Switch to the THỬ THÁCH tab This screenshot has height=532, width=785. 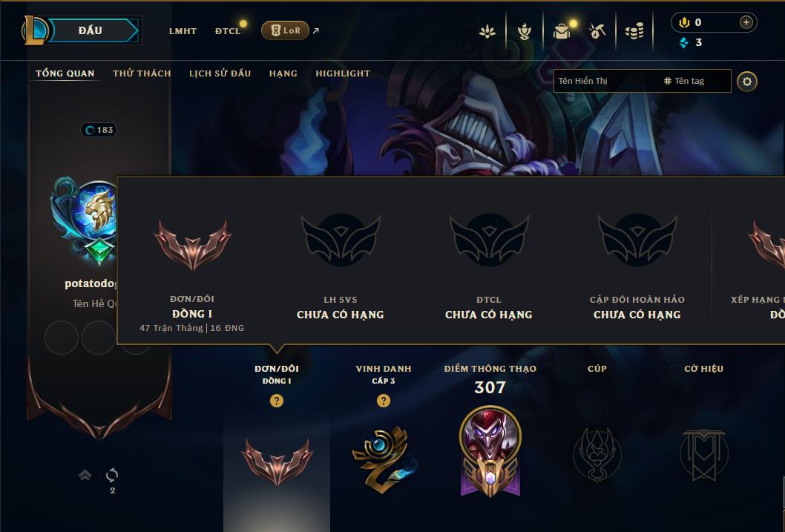(x=142, y=73)
